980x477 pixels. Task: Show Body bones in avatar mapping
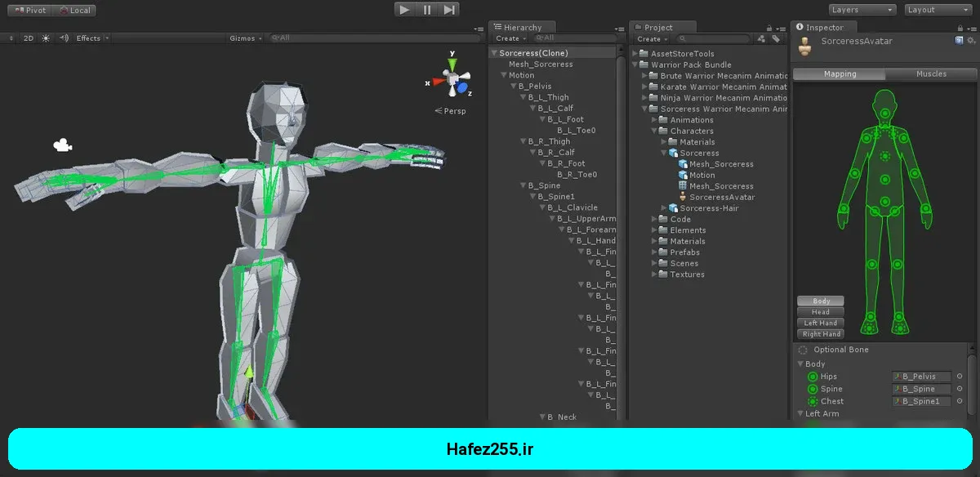tap(821, 301)
